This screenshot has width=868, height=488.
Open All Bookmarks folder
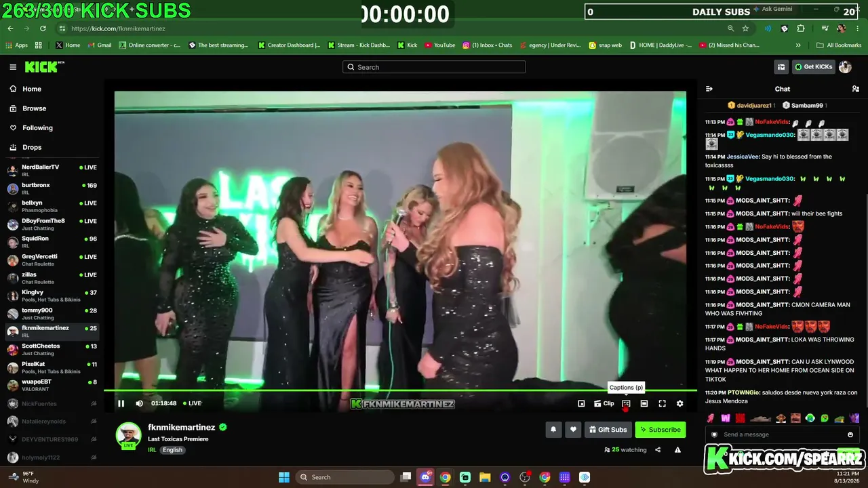point(839,45)
